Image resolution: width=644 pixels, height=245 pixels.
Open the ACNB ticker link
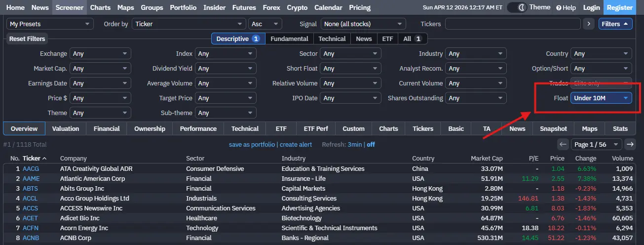click(31, 238)
